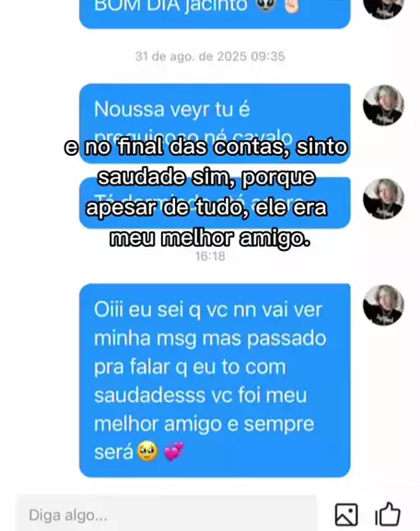Tap the 'saudadesss vc foi meu' text line
Image resolution: width=420 pixels, height=531 pixels.
(x=201, y=395)
